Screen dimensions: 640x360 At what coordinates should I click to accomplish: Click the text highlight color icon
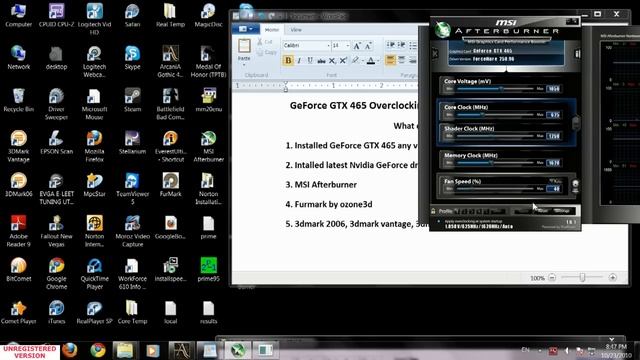[x=355, y=61]
